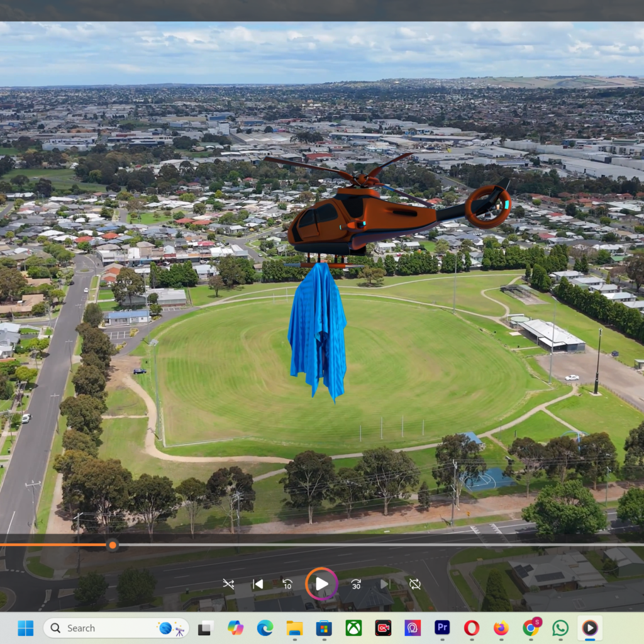Open Microsoft Store from taskbar
The image size is (644, 644).
pyautogui.click(x=324, y=628)
